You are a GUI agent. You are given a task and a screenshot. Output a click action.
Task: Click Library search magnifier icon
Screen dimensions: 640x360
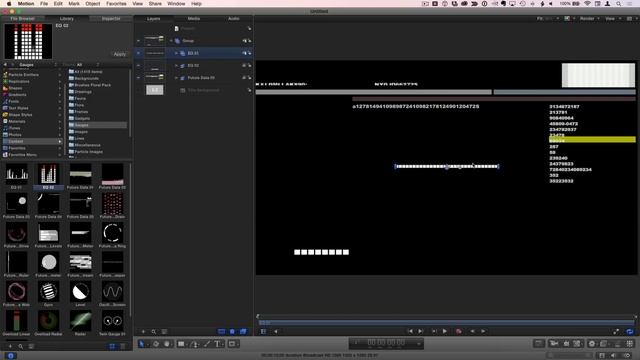click(20, 346)
